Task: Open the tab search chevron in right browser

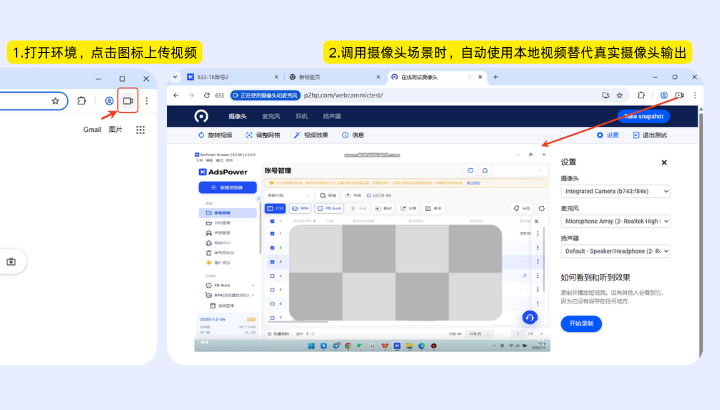Action: pos(175,77)
